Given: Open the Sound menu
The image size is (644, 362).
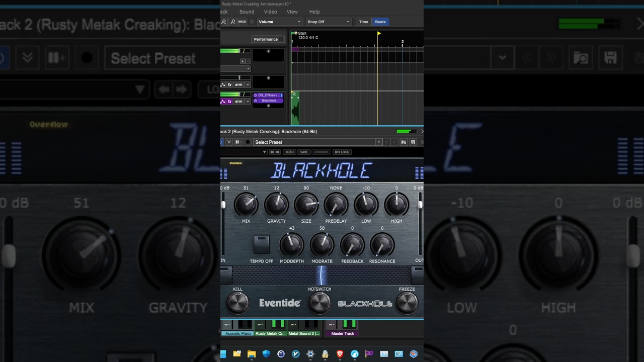Looking at the screenshot, I should [247, 12].
